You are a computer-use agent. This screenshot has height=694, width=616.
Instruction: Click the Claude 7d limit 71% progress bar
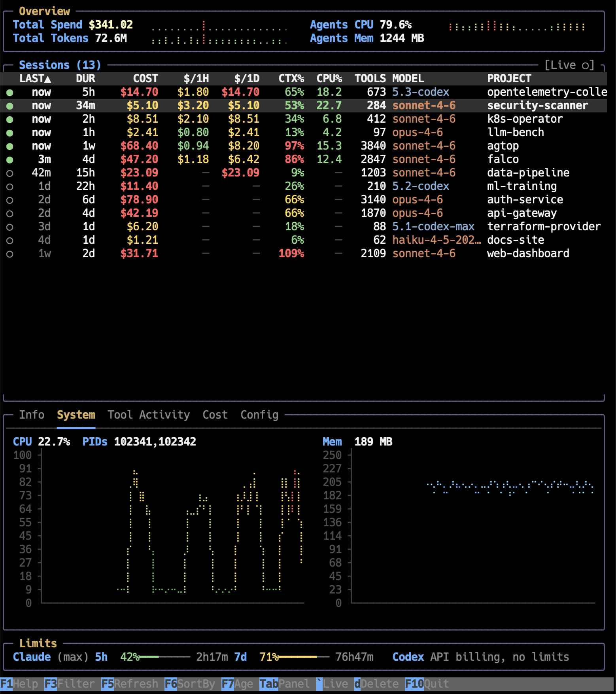pyautogui.click(x=304, y=657)
